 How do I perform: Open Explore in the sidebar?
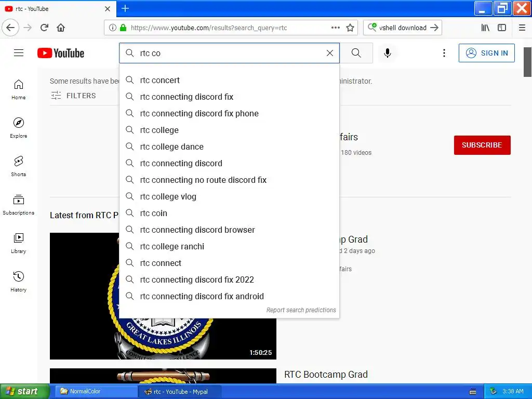point(18,128)
